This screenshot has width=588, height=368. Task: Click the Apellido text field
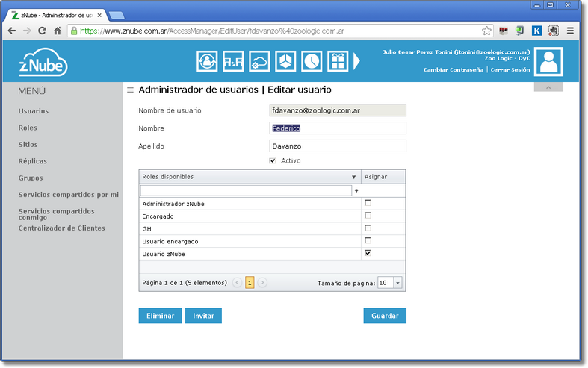click(x=337, y=146)
